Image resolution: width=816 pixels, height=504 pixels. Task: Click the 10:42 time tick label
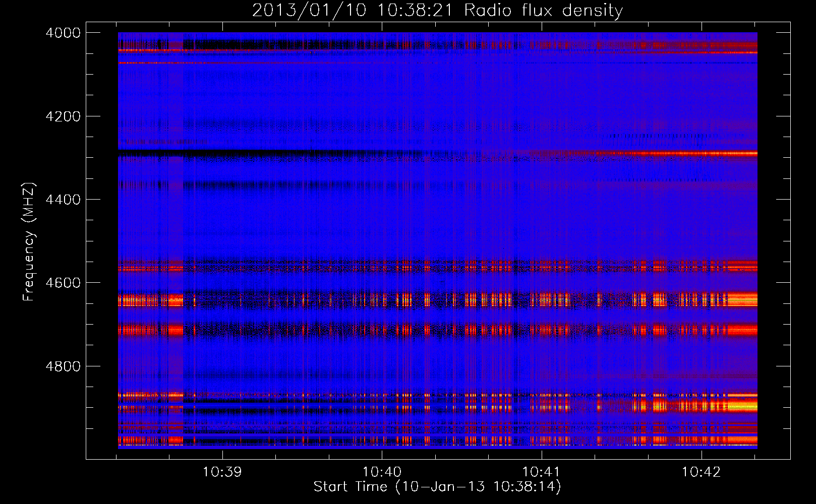[x=701, y=472]
